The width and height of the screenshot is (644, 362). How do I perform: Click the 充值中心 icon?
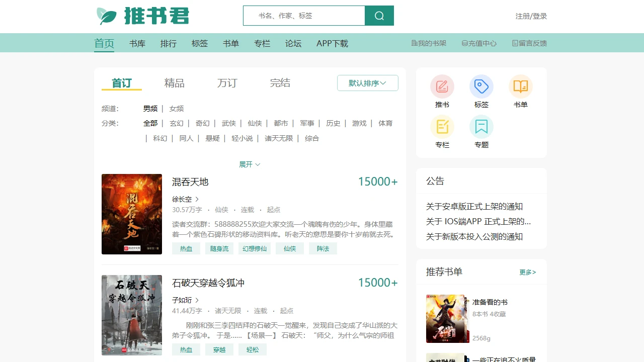(479, 43)
